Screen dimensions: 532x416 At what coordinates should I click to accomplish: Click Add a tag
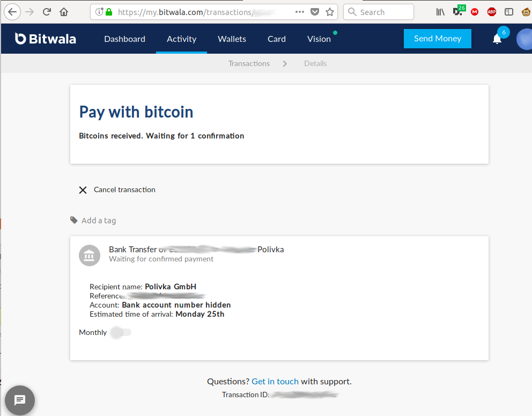pos(99,221)
